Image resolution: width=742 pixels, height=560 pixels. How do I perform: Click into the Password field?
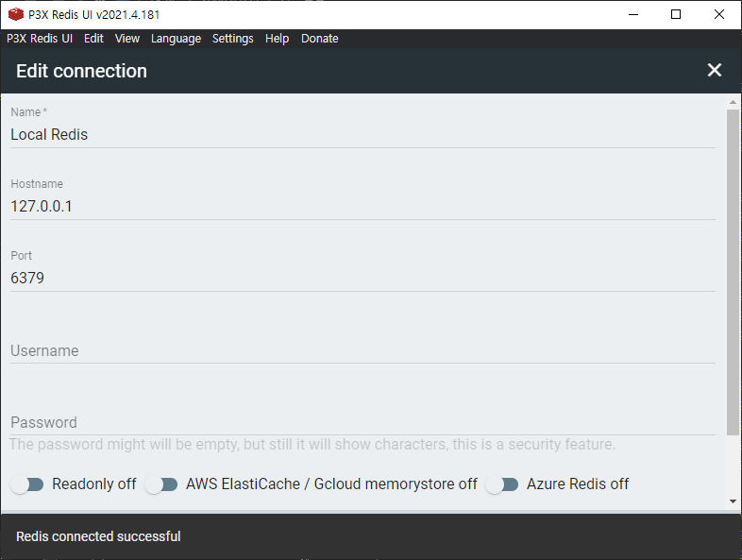click(363, 422)
